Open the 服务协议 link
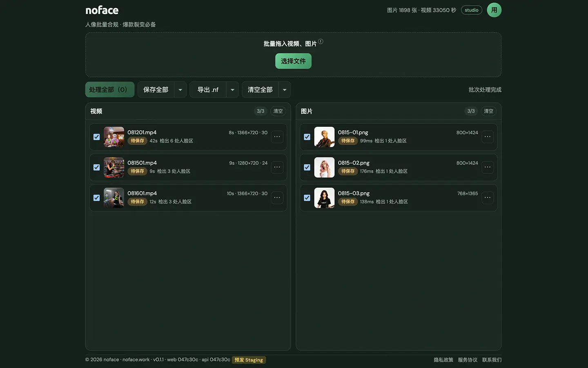 468,360
